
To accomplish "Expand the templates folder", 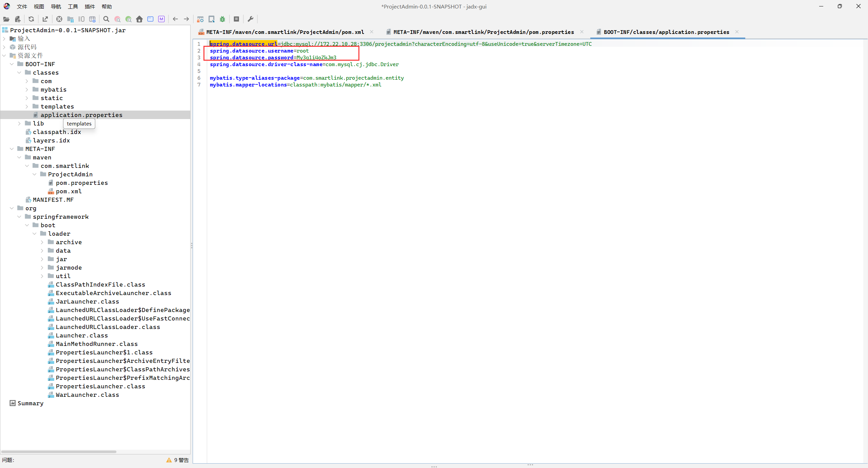I will (27, 106).
